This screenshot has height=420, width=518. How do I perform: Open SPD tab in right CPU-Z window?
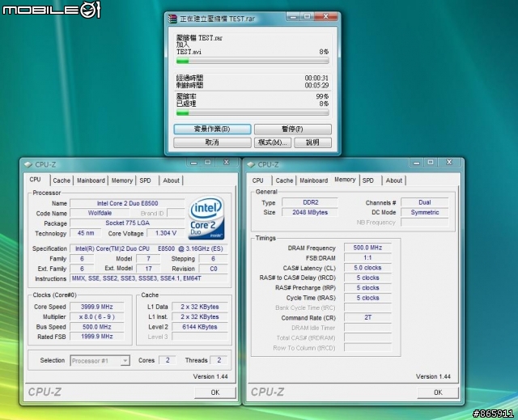click(x=368, y=180)
